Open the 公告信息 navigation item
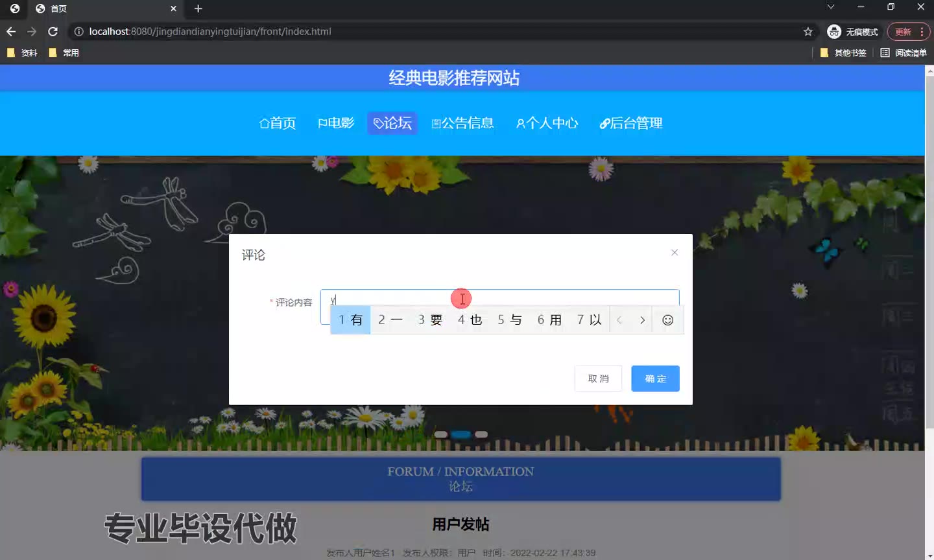Image resolution: width=934 pixels, height=560 pixels. 462,123
